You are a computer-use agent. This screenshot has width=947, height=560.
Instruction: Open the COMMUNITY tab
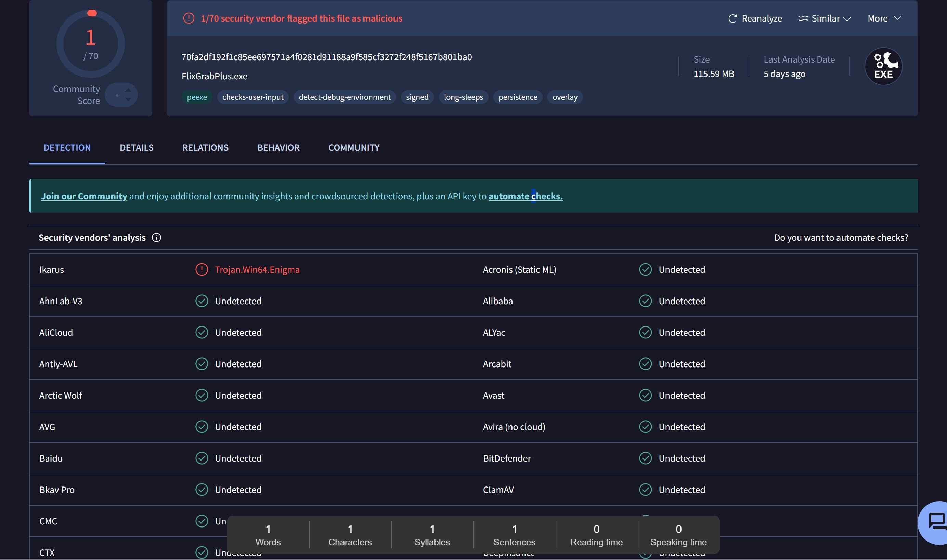(x=354, y=148)
